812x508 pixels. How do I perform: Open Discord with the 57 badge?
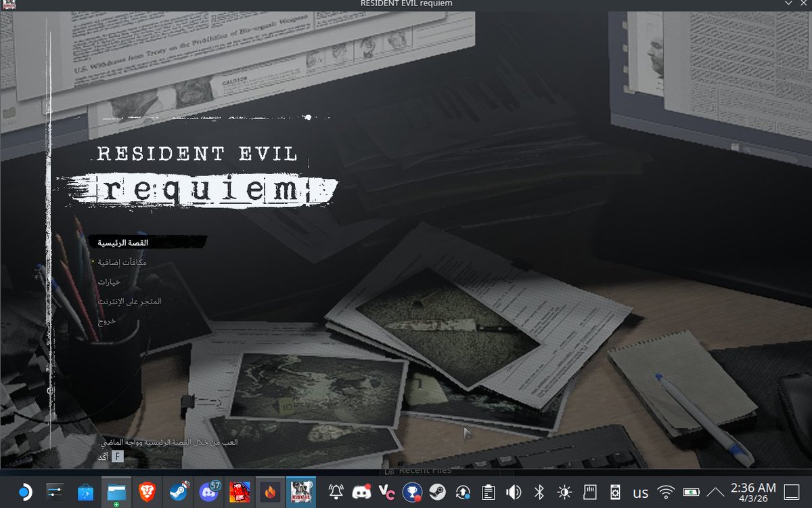(210, 491)
